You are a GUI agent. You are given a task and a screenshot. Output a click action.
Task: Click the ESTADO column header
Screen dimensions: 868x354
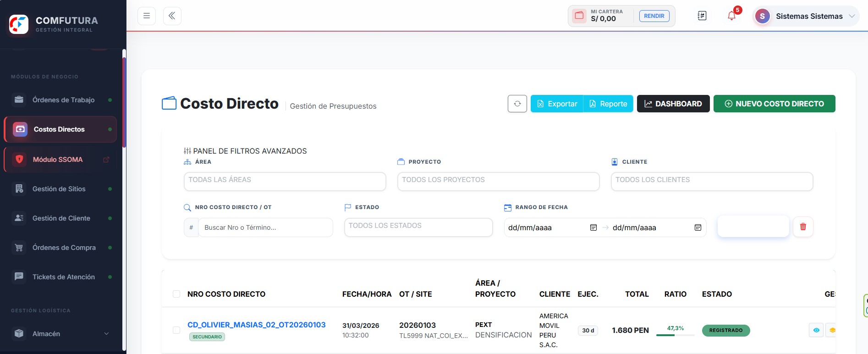(717, 294)
